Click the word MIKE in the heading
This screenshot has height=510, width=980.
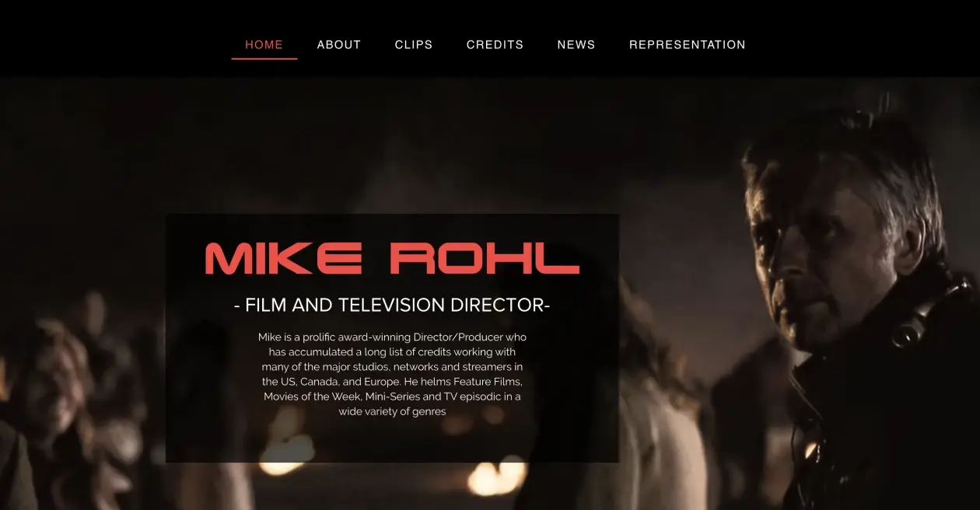click(284, 258)
